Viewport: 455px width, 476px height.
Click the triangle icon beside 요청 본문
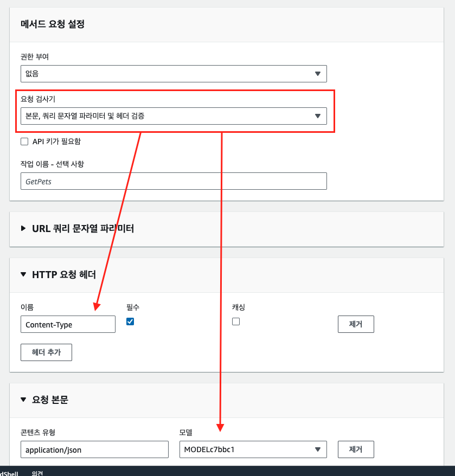tap(23, 400)
